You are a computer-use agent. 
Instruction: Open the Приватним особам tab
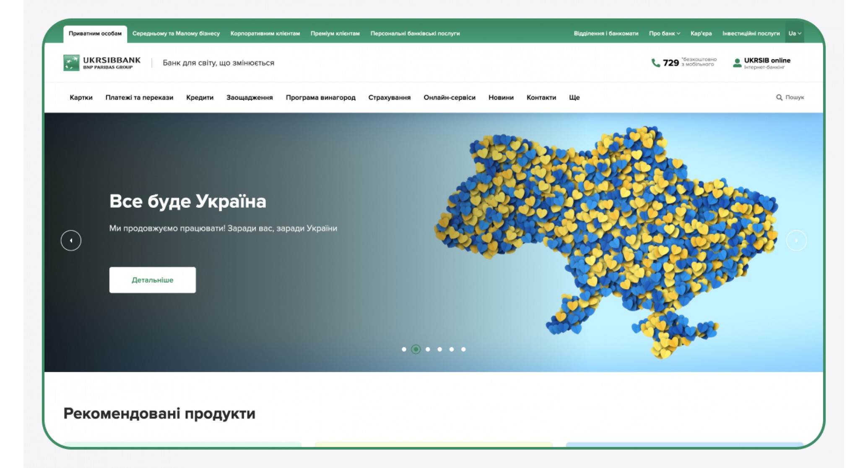95,34
